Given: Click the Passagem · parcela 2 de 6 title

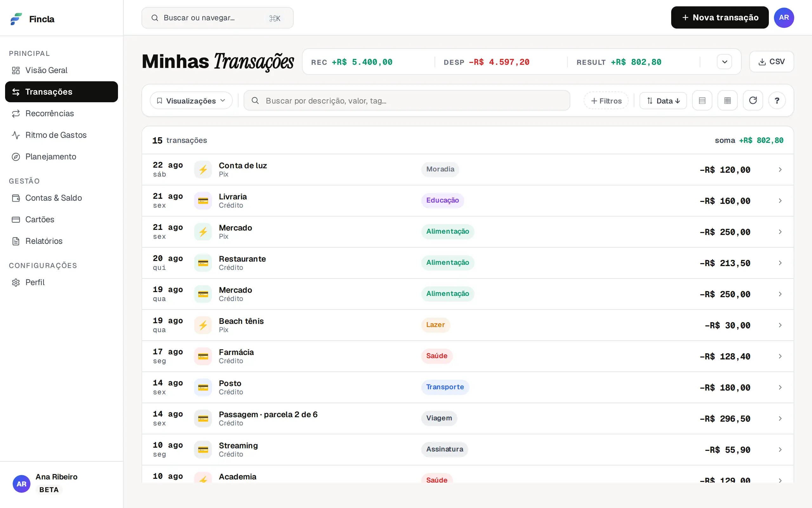Looking at the screenshot, I should 268,415.
